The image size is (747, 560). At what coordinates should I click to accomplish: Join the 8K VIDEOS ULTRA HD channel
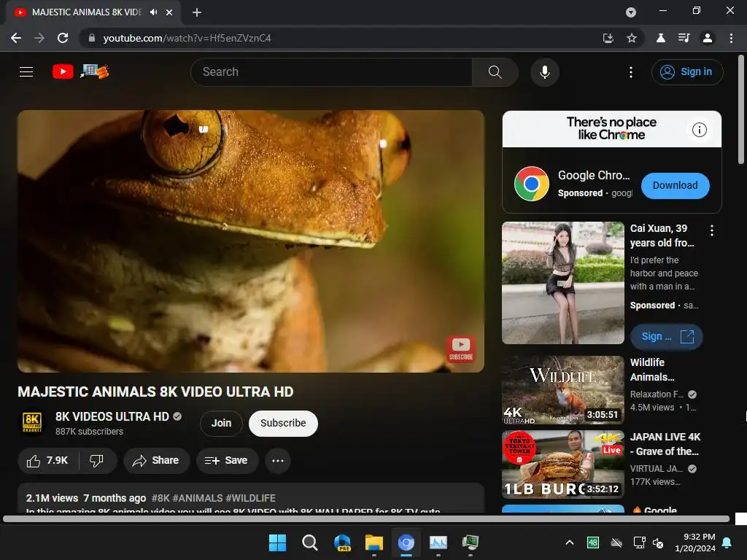[221, 423]
